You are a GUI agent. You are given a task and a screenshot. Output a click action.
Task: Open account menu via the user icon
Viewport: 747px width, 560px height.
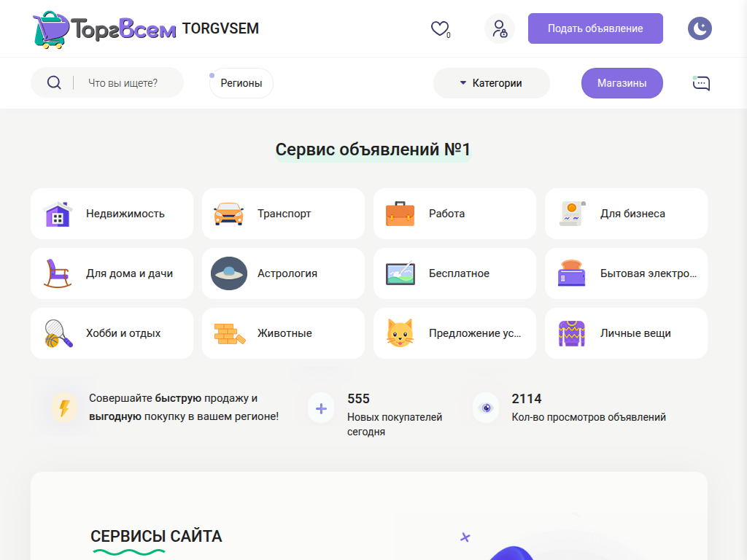[499, 28]
